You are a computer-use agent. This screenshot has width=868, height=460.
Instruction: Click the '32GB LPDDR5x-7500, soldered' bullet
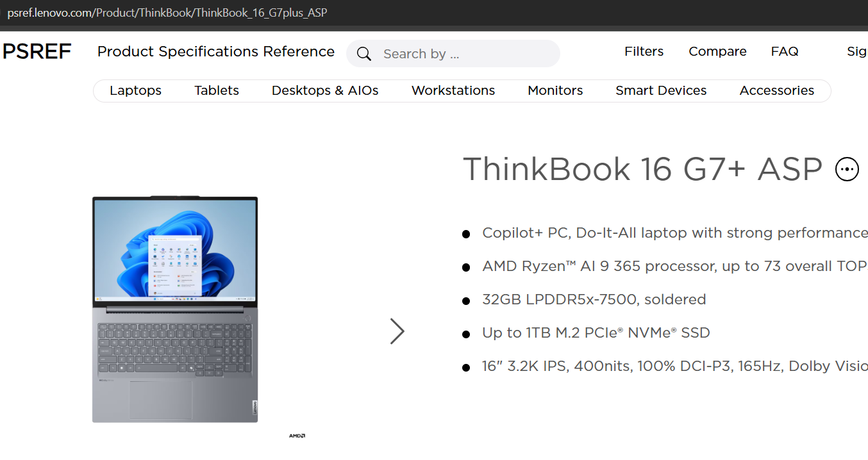tap(594, 299)
